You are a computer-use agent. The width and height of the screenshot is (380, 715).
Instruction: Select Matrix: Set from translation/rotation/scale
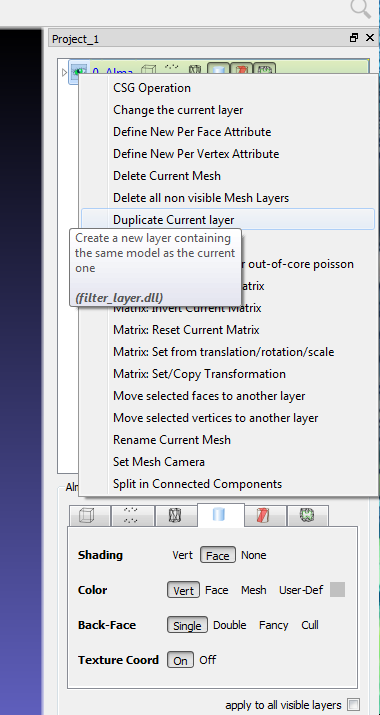[228, 352]
